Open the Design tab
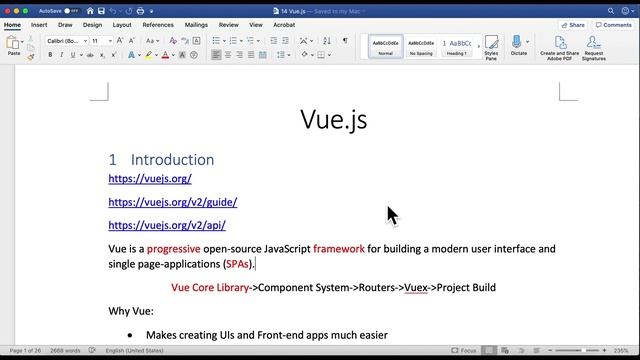The width and height of the screenshot is (640, 360). click(x=92, y=25)
